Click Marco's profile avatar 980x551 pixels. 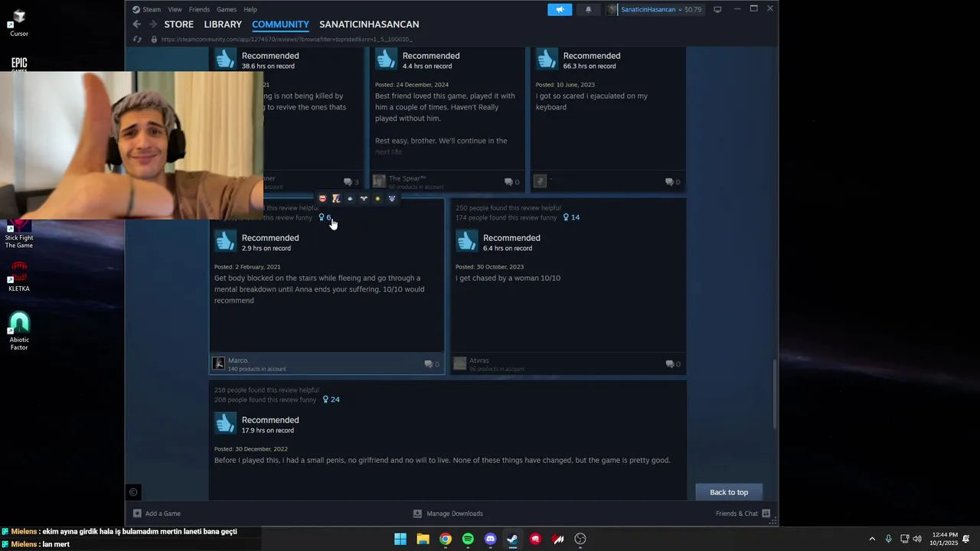coord(218,364)
